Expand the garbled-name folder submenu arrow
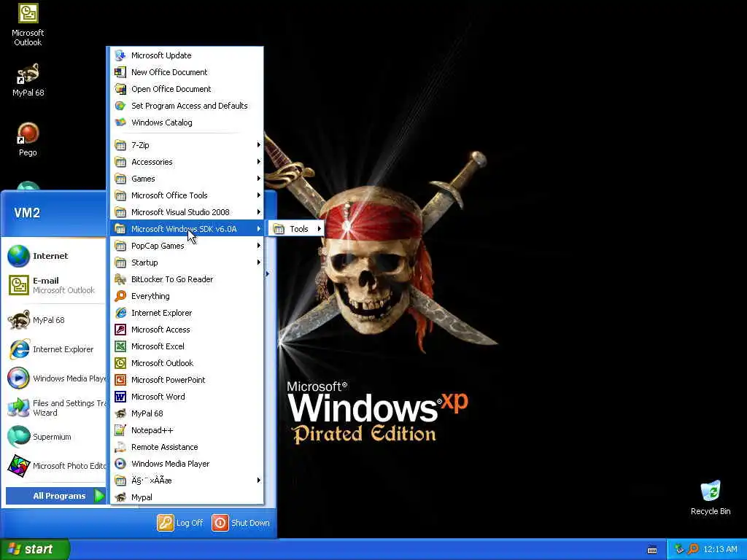The image size is (747, 560). coord(259,480)
